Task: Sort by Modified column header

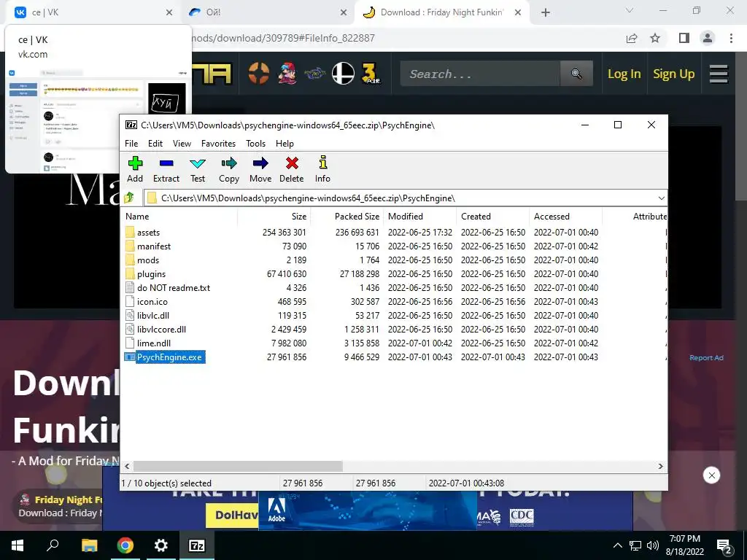Action: [x=421, y=216]
